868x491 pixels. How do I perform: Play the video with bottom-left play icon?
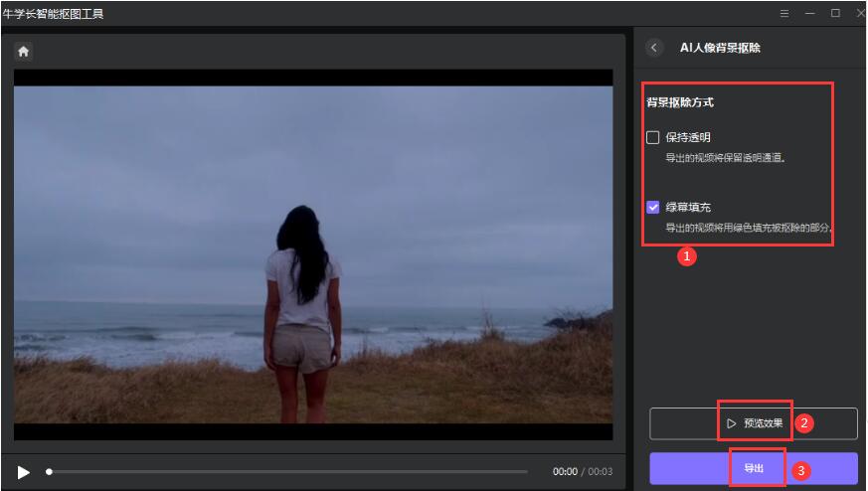(24, 472)
